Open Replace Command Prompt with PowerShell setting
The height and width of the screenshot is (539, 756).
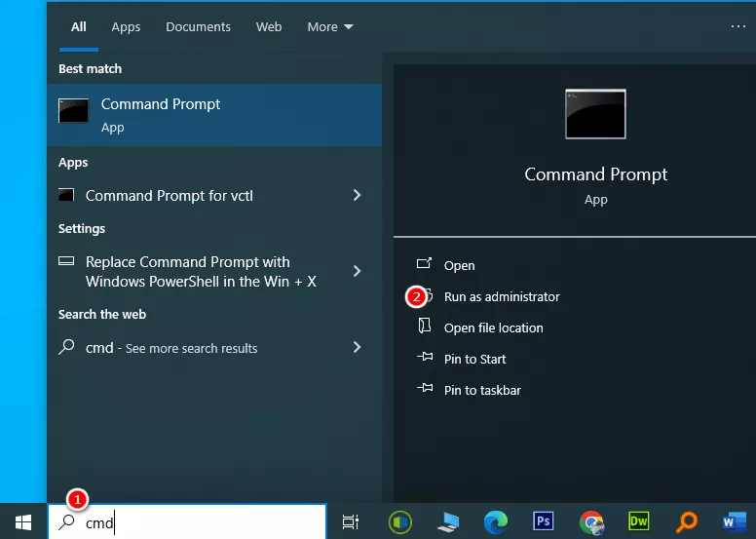click(x=214, y=271)
